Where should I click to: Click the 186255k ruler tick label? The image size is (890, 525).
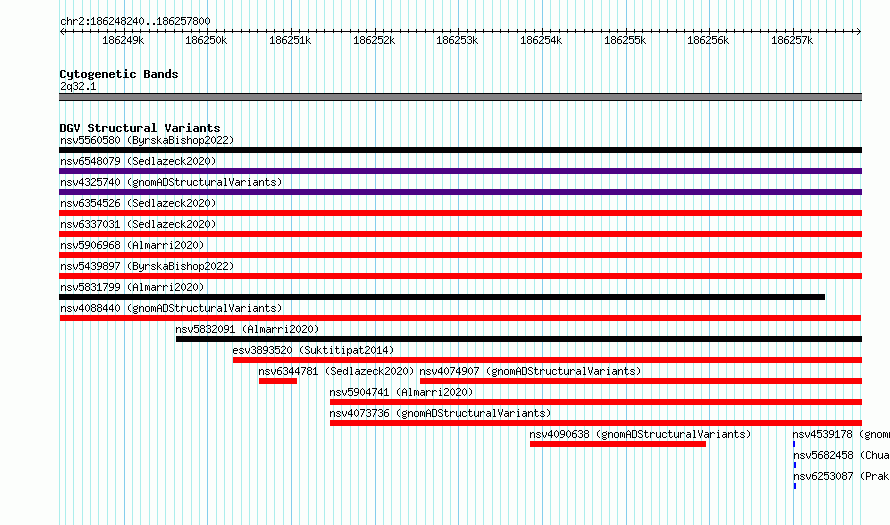pyautogui.click(x=625, y=40)
